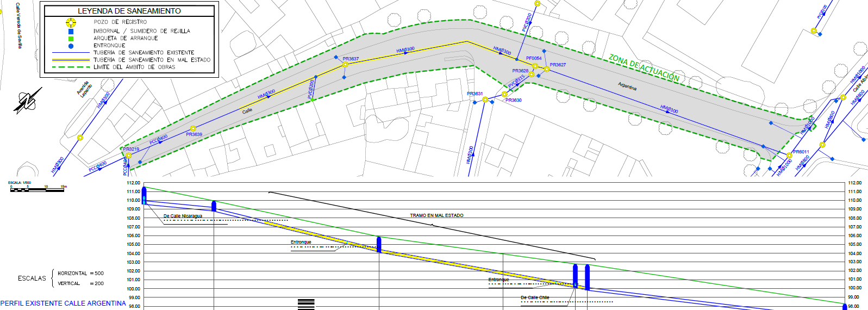This screenshot has height=310, width=868.
Task: Click the Pozo de Registro legend symbol
Action: (x=71, y=23)
